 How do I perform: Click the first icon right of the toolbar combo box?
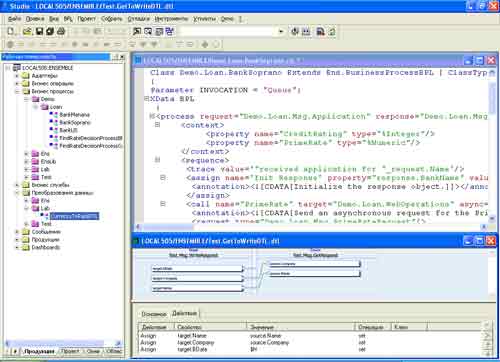coord(295,32)
